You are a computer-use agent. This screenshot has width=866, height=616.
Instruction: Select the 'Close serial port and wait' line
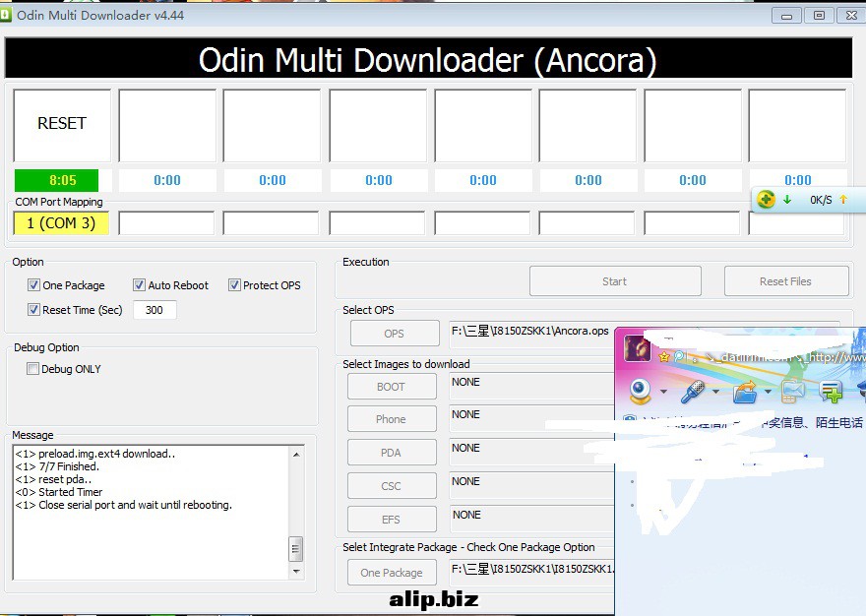pos(124,505)
